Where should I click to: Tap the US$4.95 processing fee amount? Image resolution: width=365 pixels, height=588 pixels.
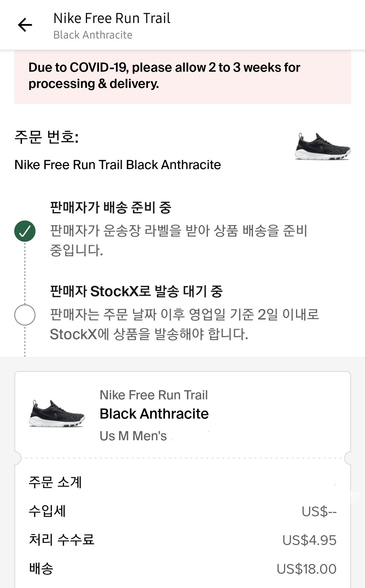coord(309,540)
